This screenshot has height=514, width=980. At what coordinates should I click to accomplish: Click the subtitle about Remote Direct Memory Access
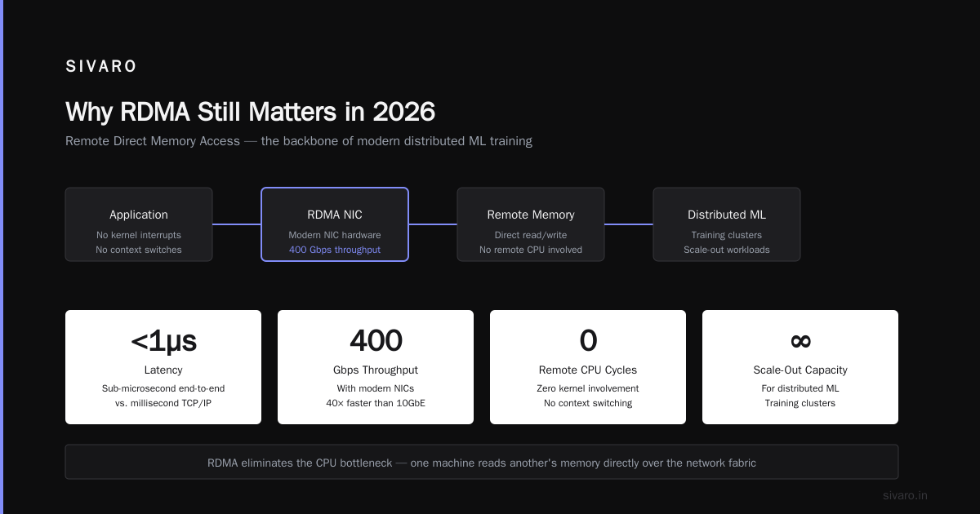click(299, 141)
